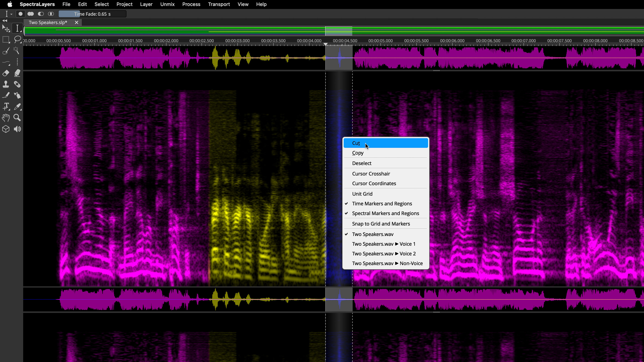Open the Unmix menu

(x=167, y=4)
